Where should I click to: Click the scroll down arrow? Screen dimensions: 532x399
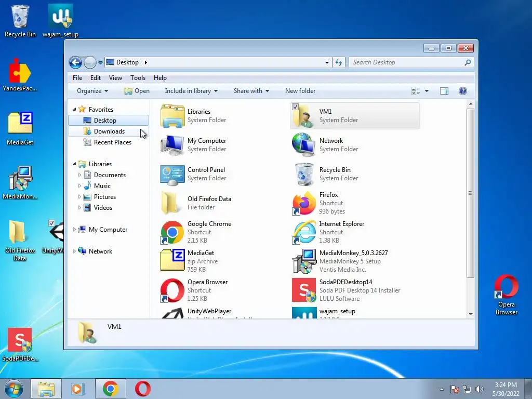(x=470, y=314)
